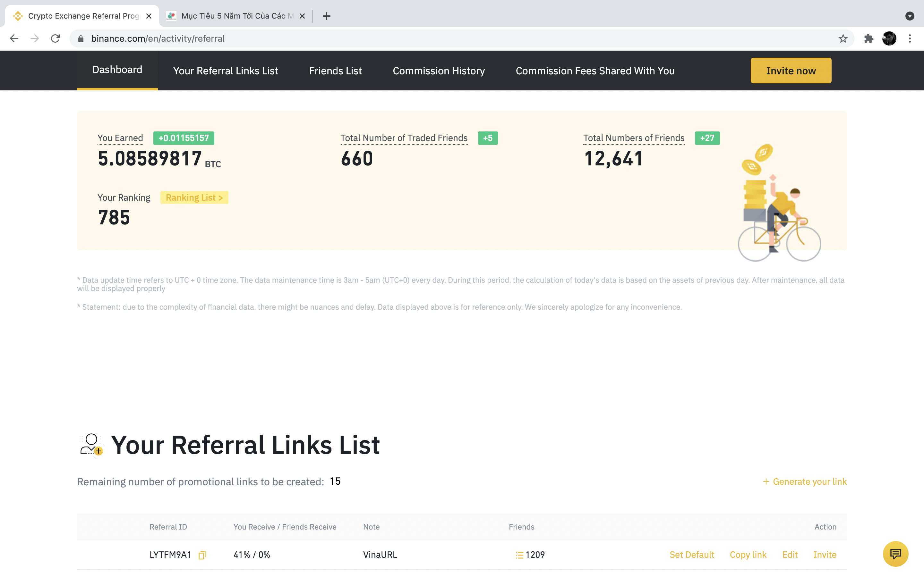This screenshot has height=577, width=924.
Task: Select Your Referral Links List tab
Action: point(225,71)
